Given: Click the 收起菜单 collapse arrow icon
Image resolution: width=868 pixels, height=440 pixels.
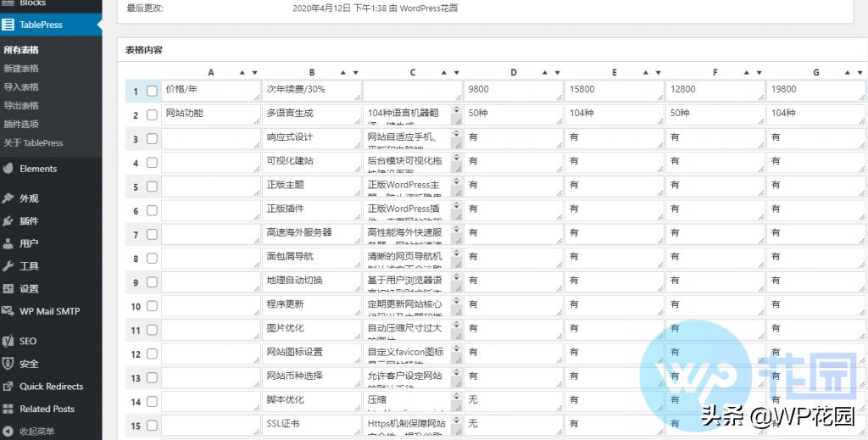Looking at the screenshot, I should [8, 432].
